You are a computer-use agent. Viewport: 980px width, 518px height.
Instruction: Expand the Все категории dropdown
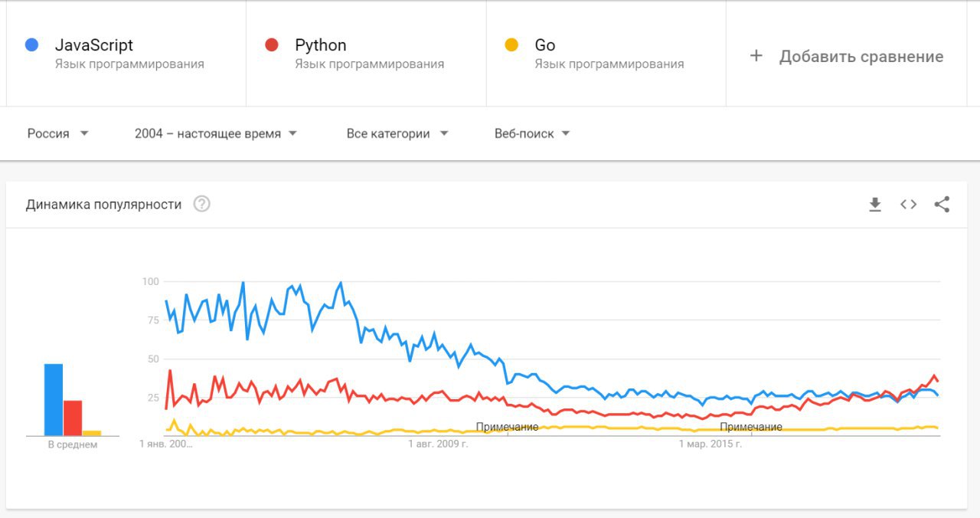tap(397, 133)
